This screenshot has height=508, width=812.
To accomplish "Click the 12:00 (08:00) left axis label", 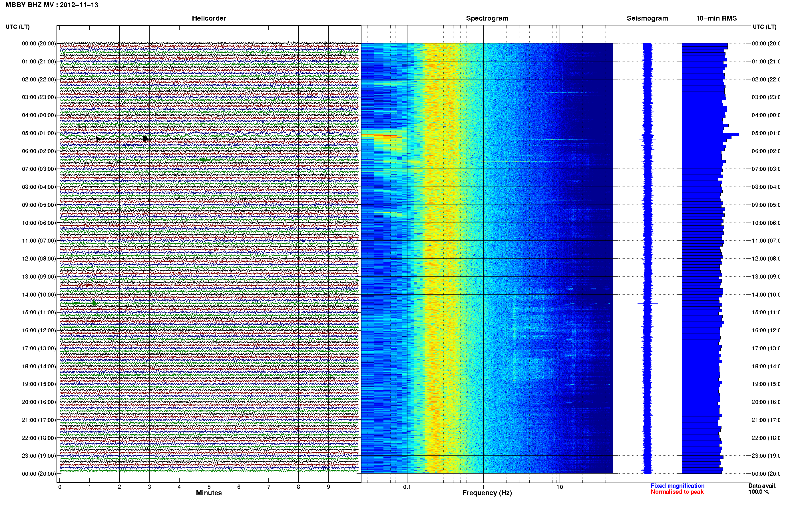I will (39, 259).
